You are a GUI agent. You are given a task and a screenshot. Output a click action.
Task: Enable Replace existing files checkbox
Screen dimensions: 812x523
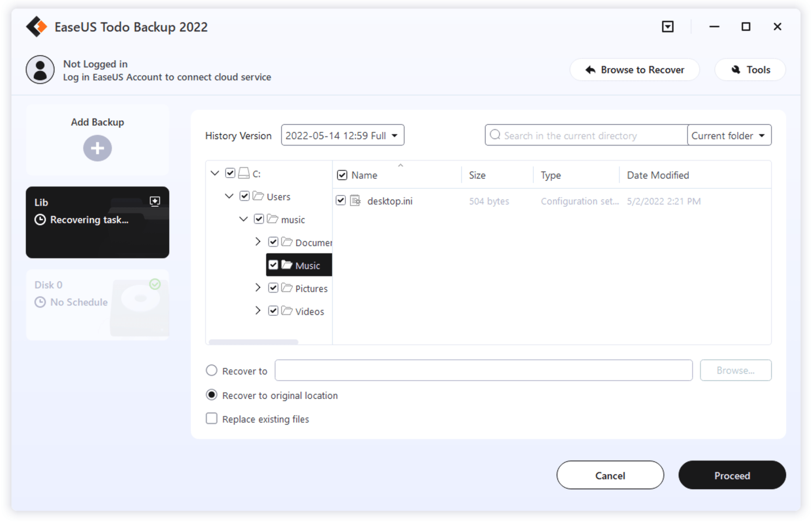coord(212,419)
